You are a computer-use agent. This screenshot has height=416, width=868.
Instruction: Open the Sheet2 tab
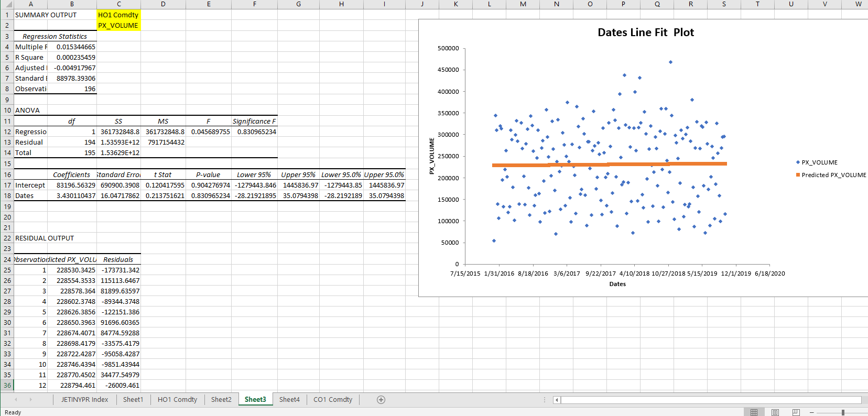(221, 400)
